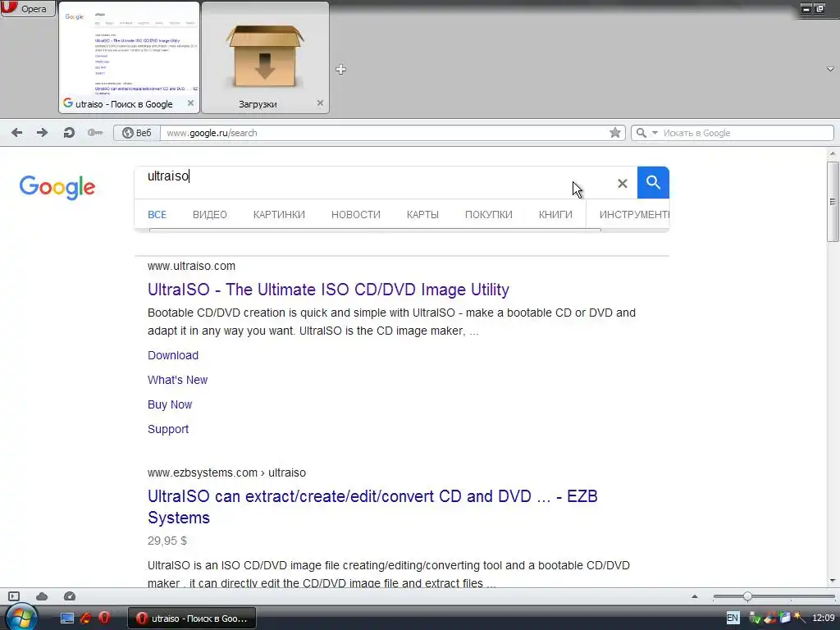Image resolution: width=840 pixels, height=630 pixels.
Task: Select the КАРТИНКИ results tab
Action: click(279, 215)
